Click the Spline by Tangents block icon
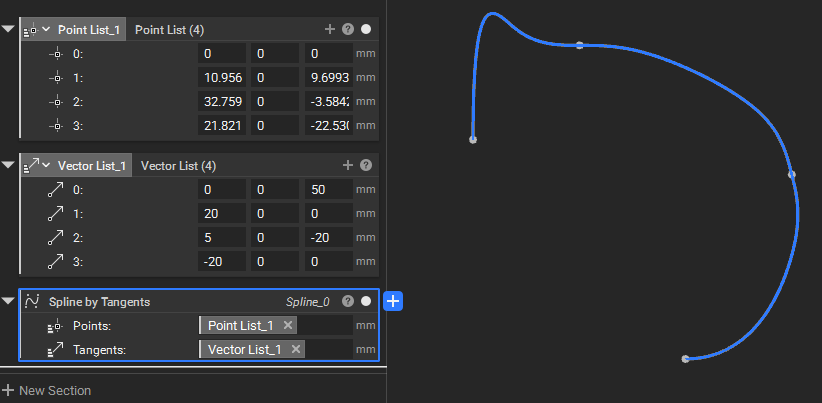This screenshot has height=403, width=822. coord(32,301)
